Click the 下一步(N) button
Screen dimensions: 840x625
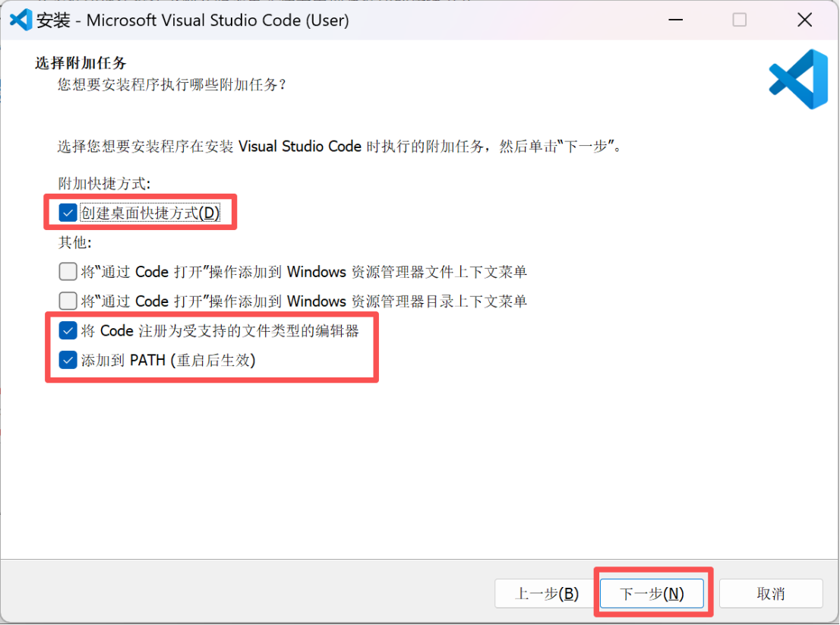tap(652, 593)
